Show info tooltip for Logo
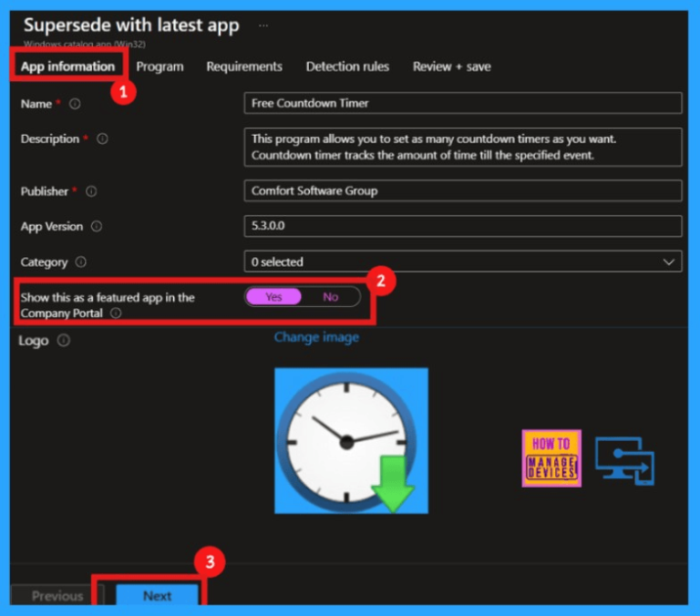 pos(64,341)
